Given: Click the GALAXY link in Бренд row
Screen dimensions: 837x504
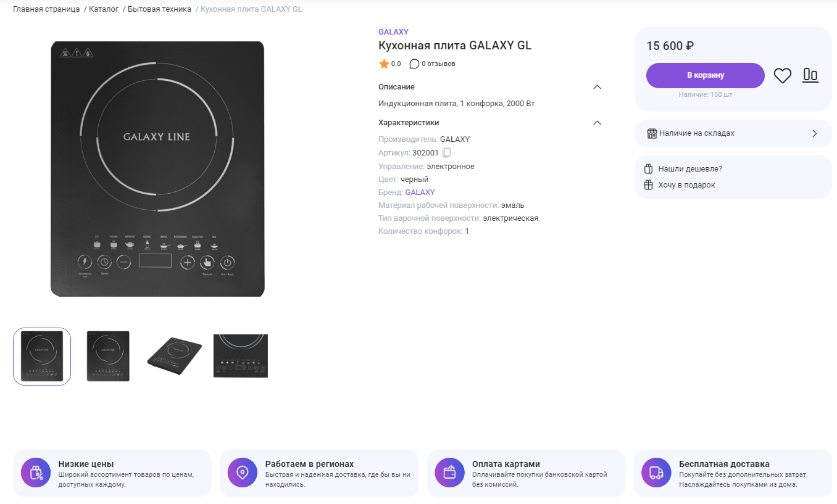Looking at the screenshot, I should pyautogui.click(x=420, y=192).
